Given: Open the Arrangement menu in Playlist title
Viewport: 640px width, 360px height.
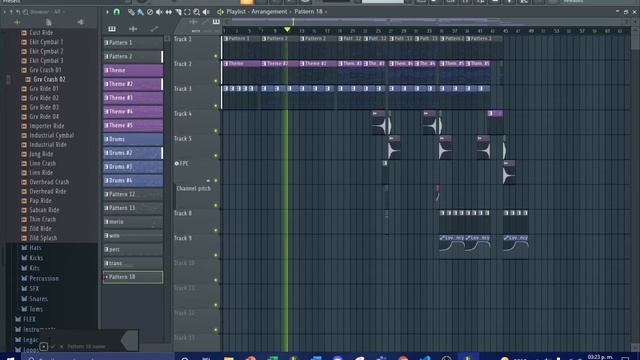Looking at the screenshot, I should pos(269,12).
